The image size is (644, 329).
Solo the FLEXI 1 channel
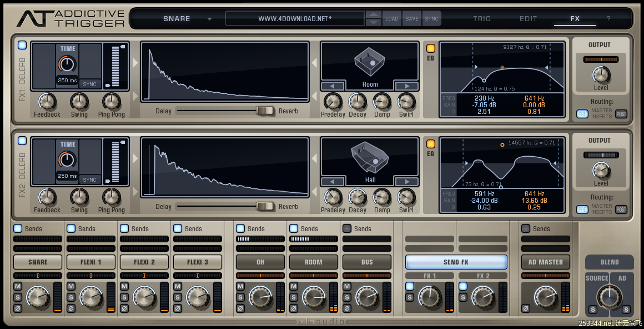click(x=71, y=297)
